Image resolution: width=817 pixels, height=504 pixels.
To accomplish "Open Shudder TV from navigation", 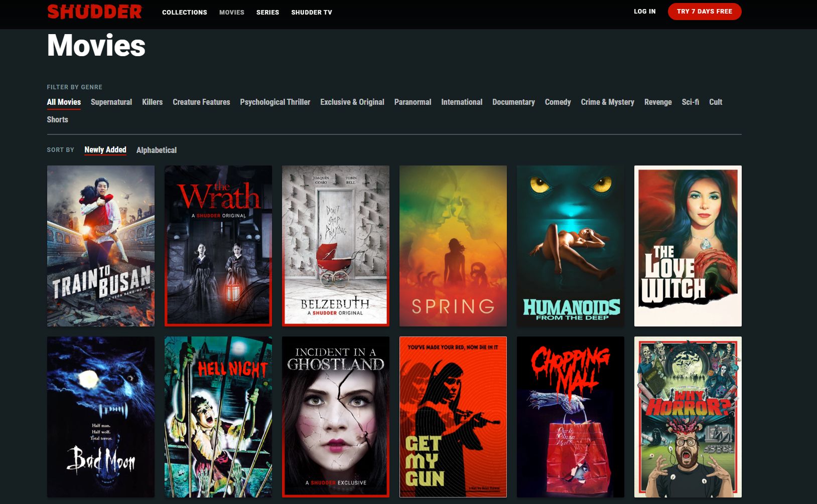I will [311, 12].
